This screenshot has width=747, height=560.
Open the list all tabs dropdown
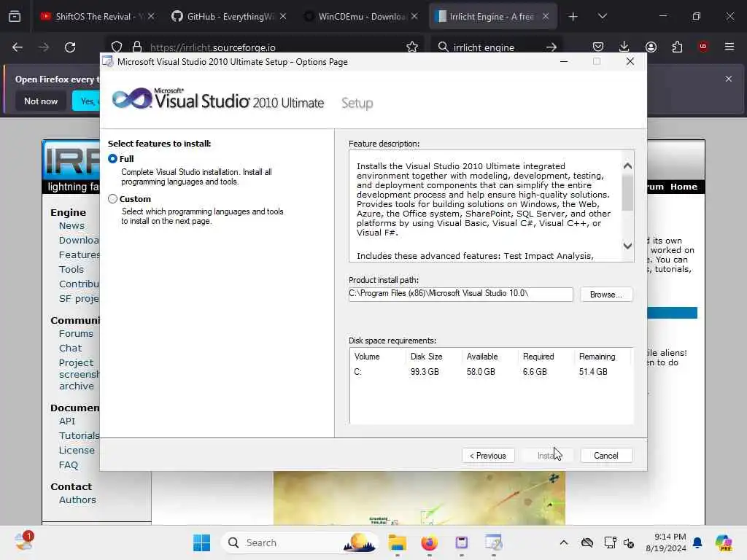(602, 16)
